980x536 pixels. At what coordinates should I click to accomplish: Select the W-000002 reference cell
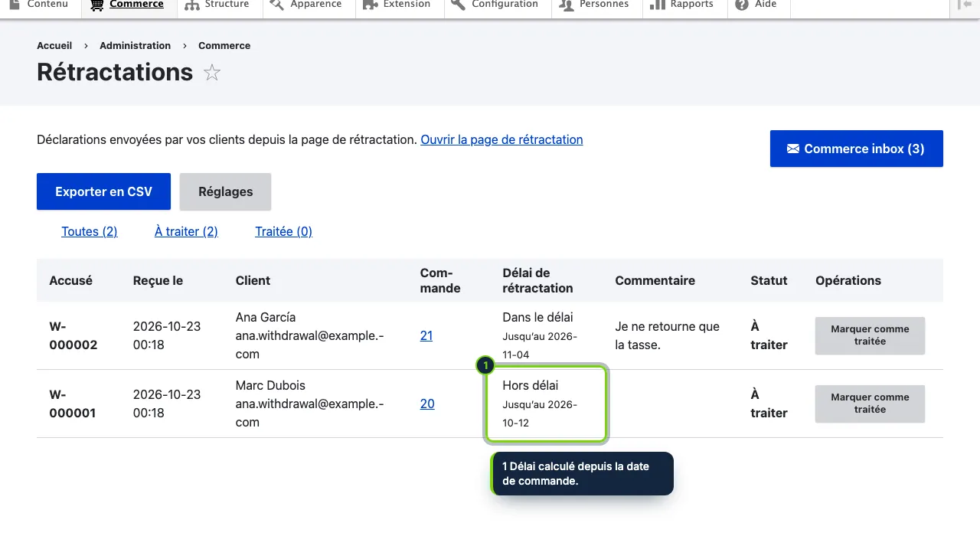73,335
